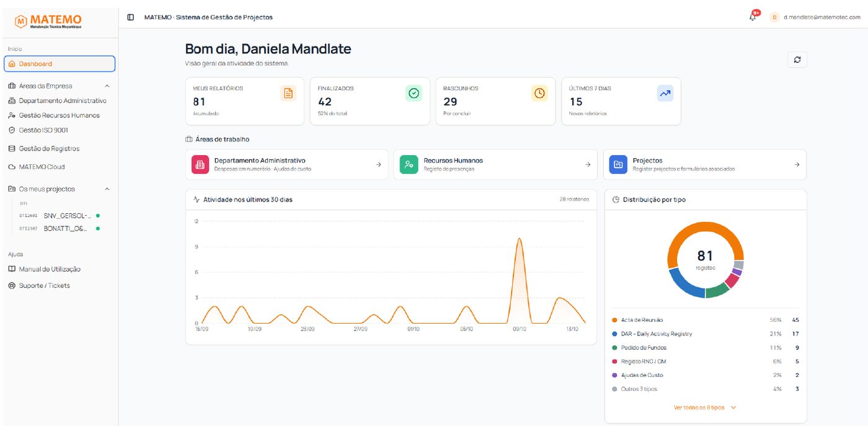The image size is (868, 426).
Task: Open Manual de Utilização
Action: click(60, 269)
